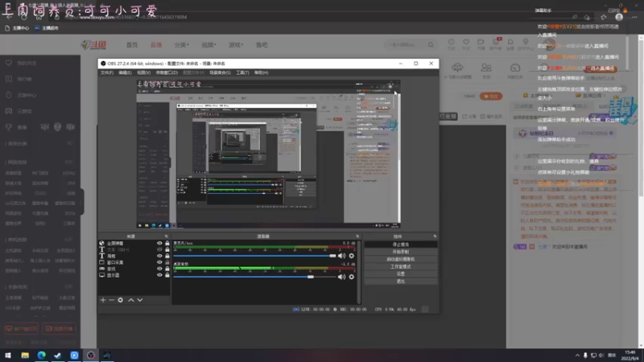
Task: Select the 窗口采集 window source icon
Action: (102, 262)
